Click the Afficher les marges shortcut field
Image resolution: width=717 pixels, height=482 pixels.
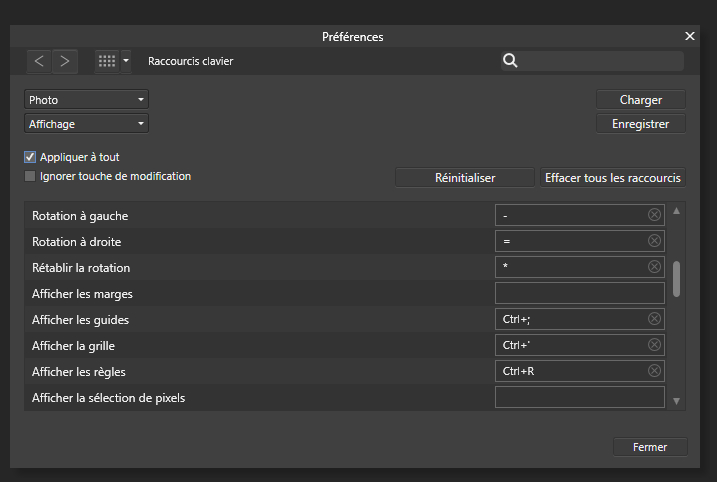(579, 293)
